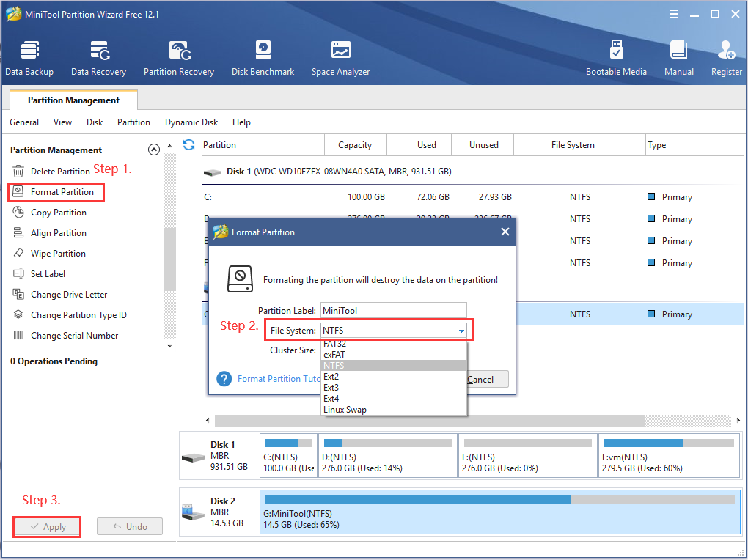Screen dimensions: 748x560
Task: Open the Dynamic Disk menu
Action: [x=191, y=122]
